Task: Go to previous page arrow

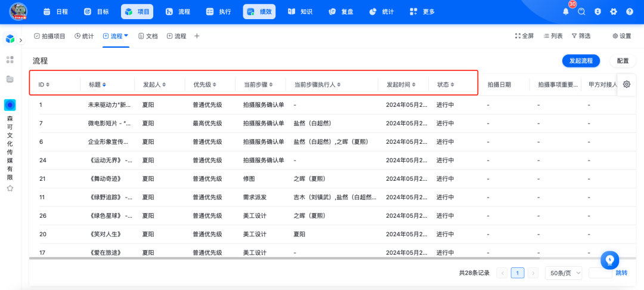Action: pyautogui.click(x=502, y=273)
